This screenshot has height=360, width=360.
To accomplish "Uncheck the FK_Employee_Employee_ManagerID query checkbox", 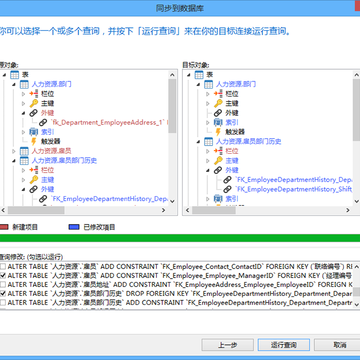I will click(x=3, y=276).
